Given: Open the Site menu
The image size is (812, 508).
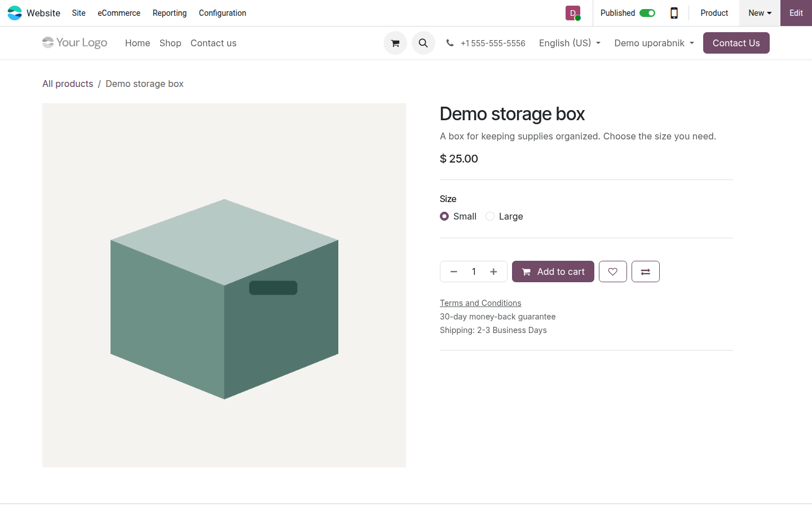Looking at the screenshot, I should (x=79, y=13).
